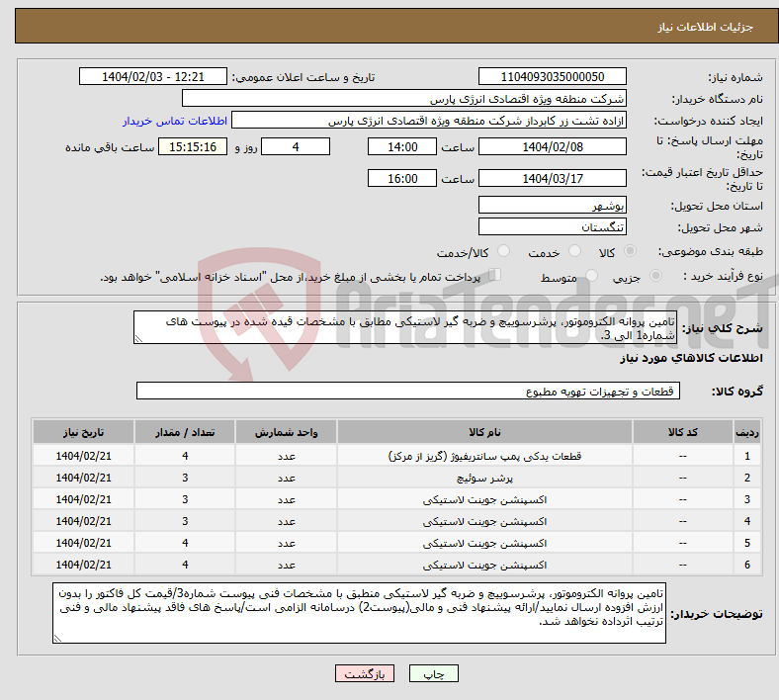The height and width of the screenshot is (700, 779).
Task: Click the resize grip of general description box
Action: pos(138,339)
